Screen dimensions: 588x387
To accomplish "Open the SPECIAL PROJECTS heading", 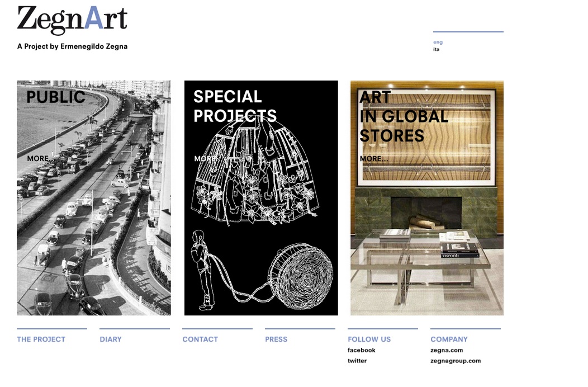I will tap(235, 106).
